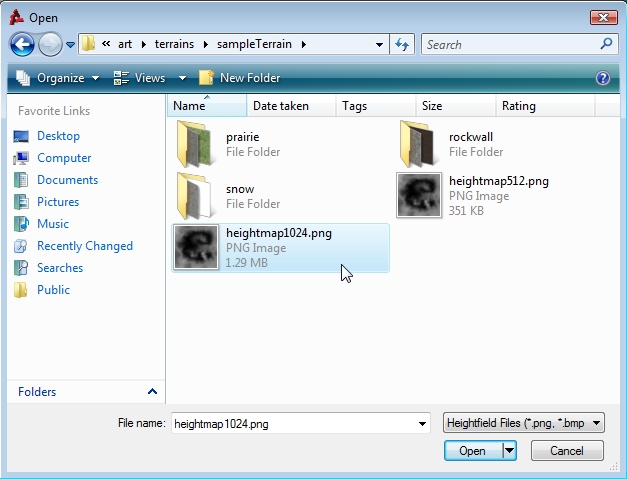Select the Desktop favorite link
This screenshot has width=627, height=479.
(58, 136)
